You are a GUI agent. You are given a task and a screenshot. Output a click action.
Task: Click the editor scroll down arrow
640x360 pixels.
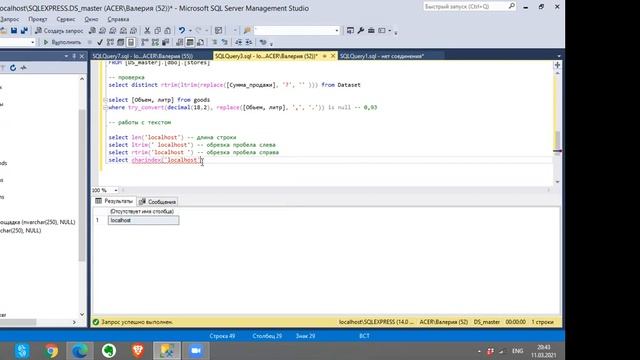click(x=557, y=182)
